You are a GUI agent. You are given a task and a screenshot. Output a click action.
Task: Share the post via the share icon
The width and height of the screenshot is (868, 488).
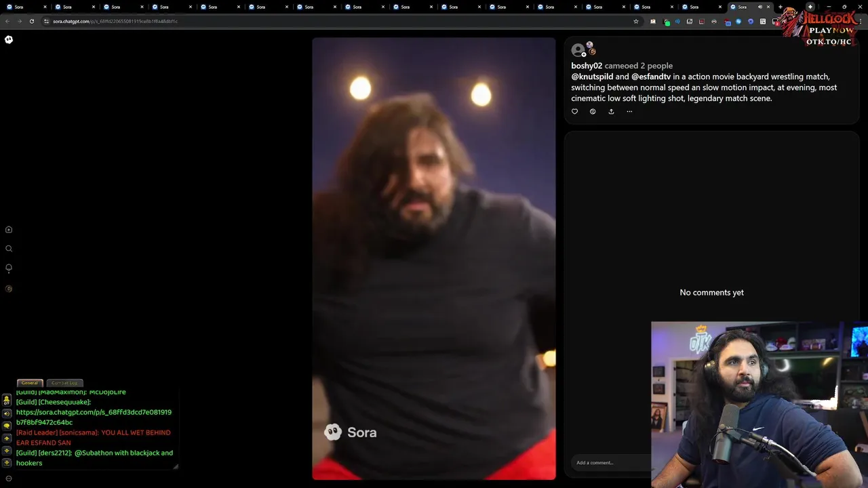[611, 112]
